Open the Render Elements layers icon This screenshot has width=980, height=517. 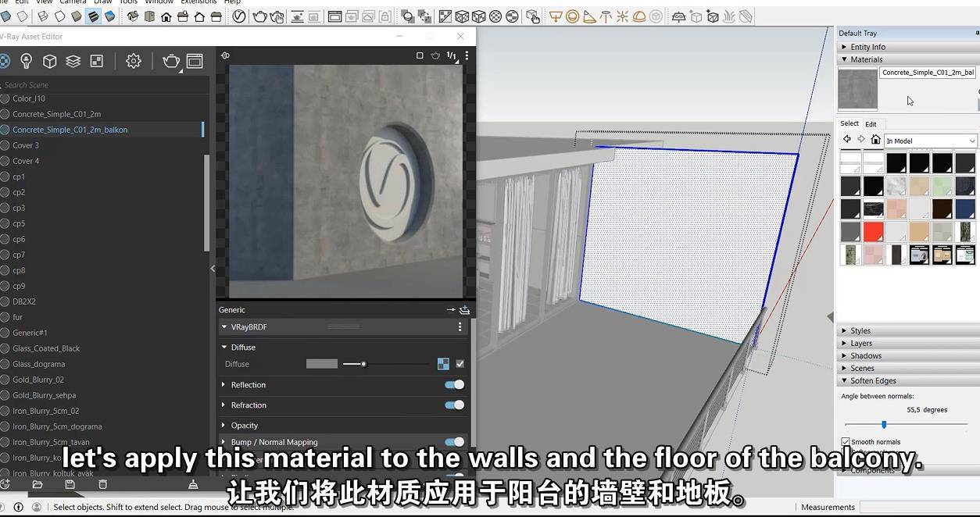(73, 61)
